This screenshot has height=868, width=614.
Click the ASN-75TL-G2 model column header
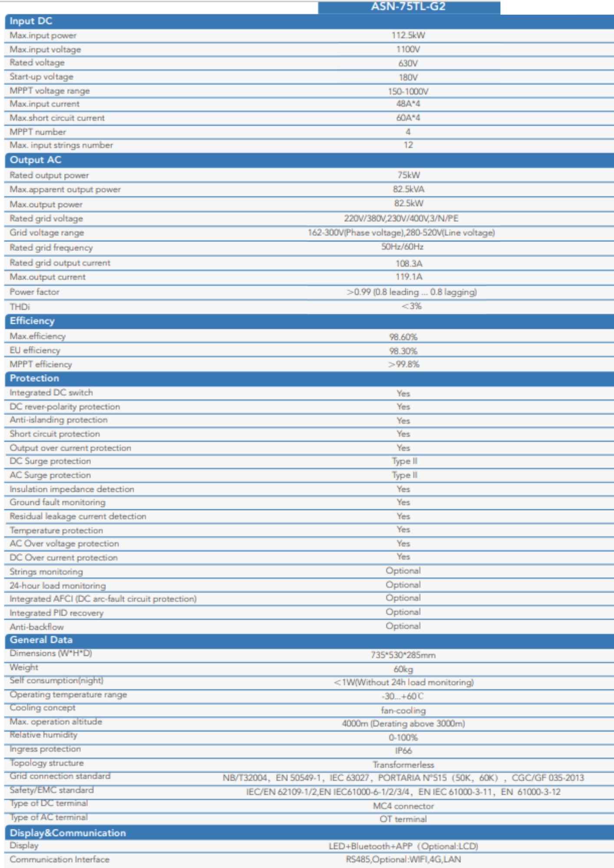point(408,7)
